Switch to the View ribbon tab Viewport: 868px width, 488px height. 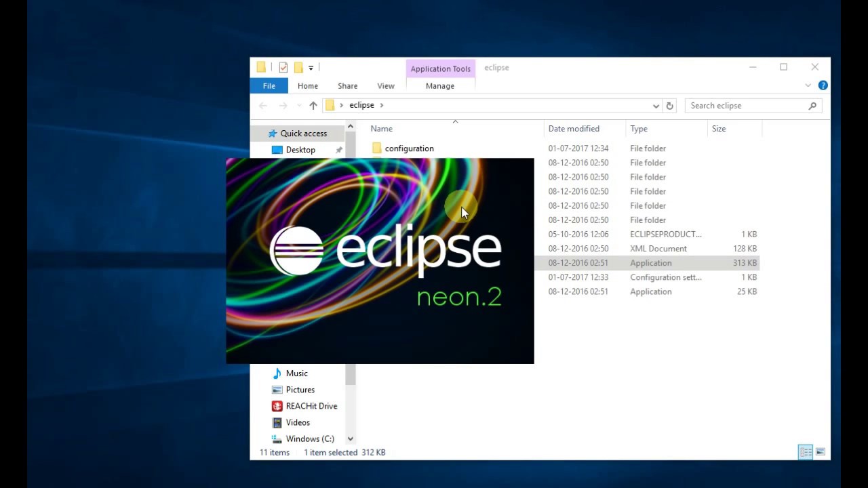(x=386, y=86)
